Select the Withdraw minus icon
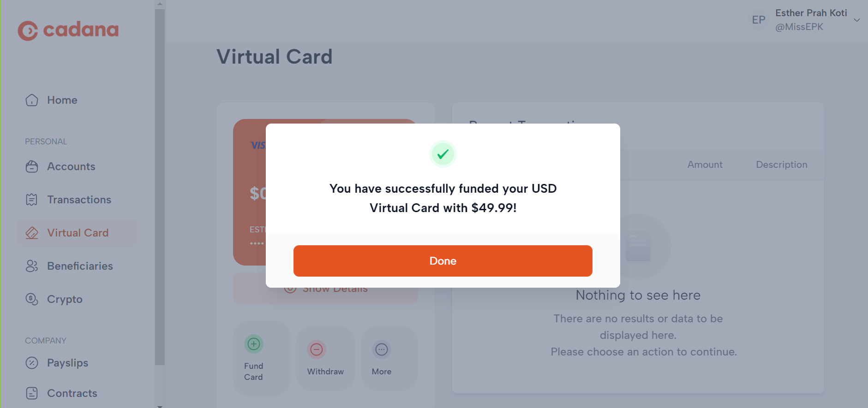The height and width of the screenshot is (408, 868). [317, 350]
